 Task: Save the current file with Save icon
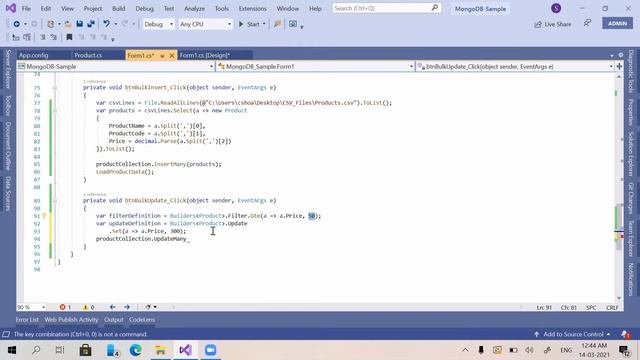click(x=80, y=24)
